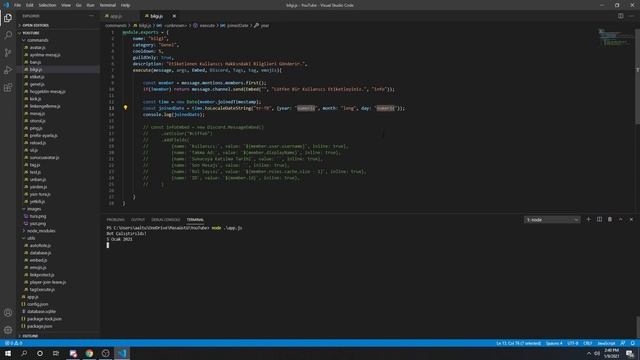Click the lightbulb code action icon
This screenshot has width=640, height=360.
tap(125, 108)
